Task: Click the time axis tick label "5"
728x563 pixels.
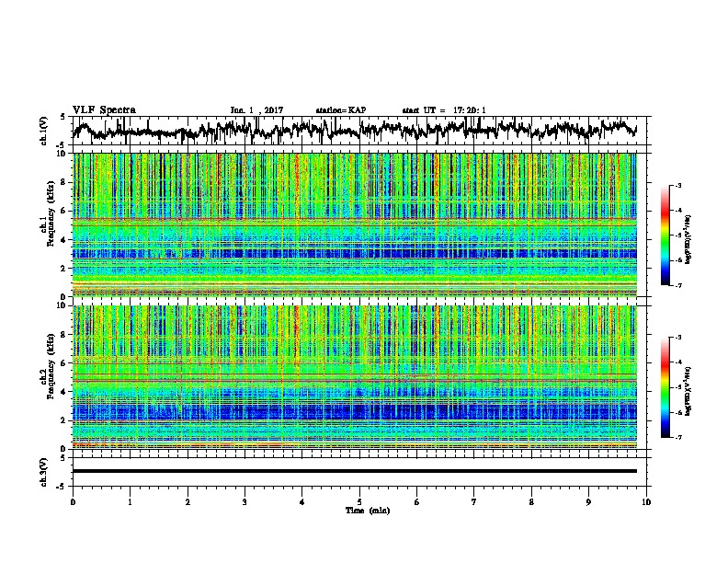Action: click(359, 502)
